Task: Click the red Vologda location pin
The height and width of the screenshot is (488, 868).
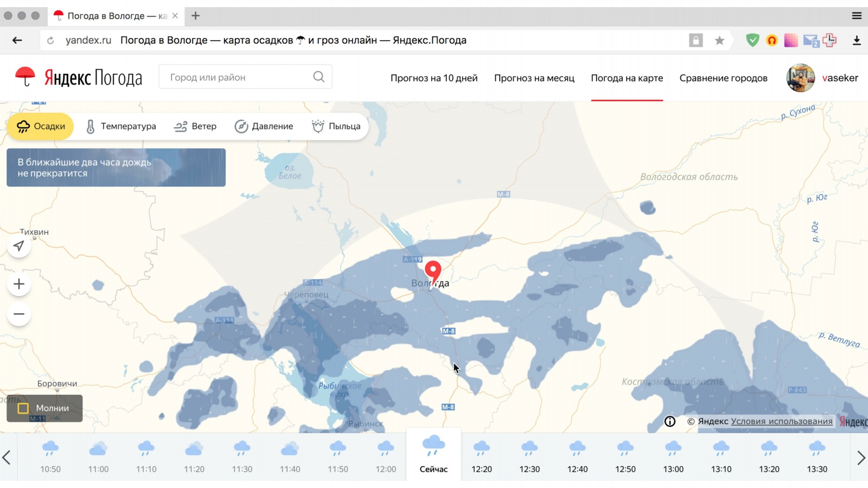Action: [x=432, y=274]
